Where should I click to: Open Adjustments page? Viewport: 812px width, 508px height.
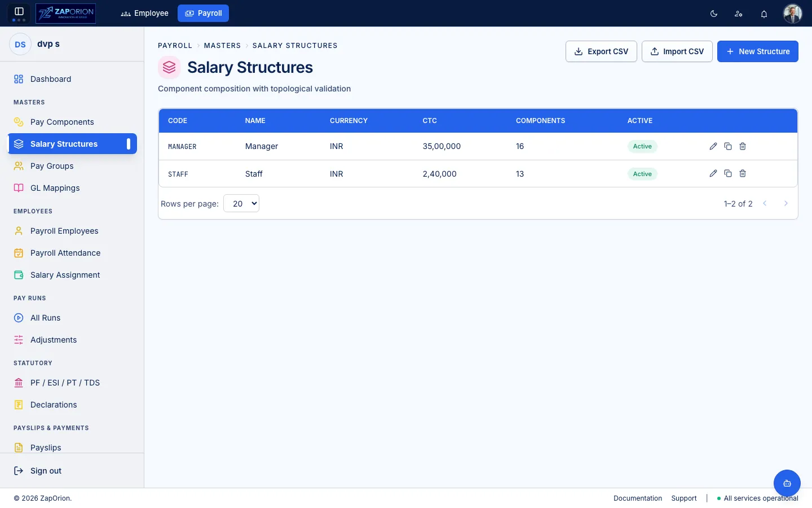click(x=72, y=340)
